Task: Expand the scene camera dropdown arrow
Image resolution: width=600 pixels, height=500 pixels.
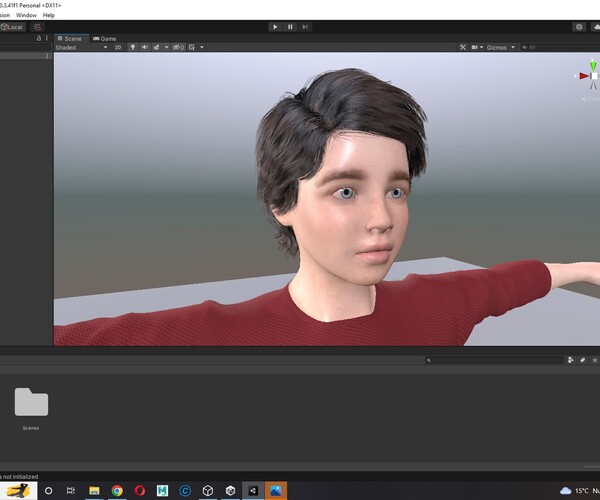Action: [481, 47]
